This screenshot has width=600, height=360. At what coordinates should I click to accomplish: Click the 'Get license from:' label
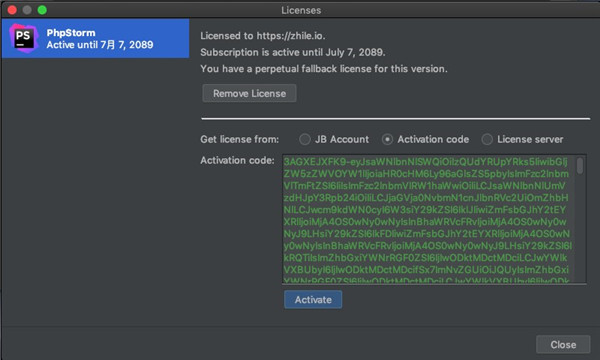(x=240, y=139)
